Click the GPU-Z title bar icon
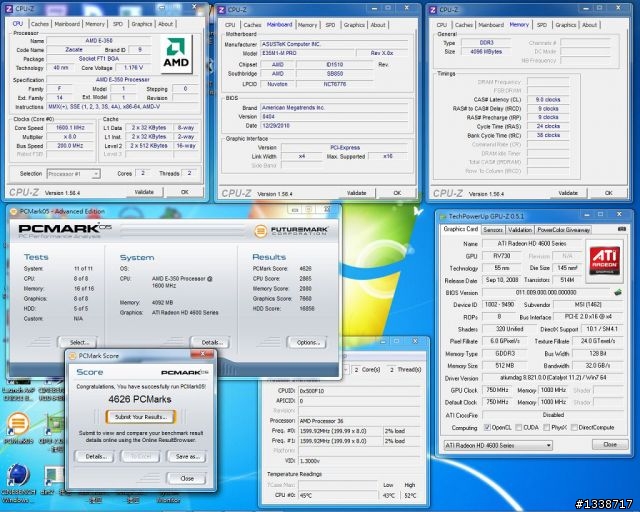The height and width of the screenshot is (512, 640). click(x=443, y=216)
